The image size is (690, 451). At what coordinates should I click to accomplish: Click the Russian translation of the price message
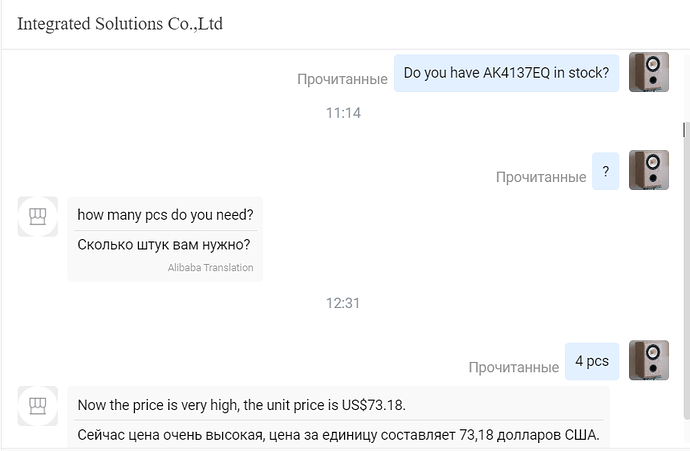coord(338,435)
